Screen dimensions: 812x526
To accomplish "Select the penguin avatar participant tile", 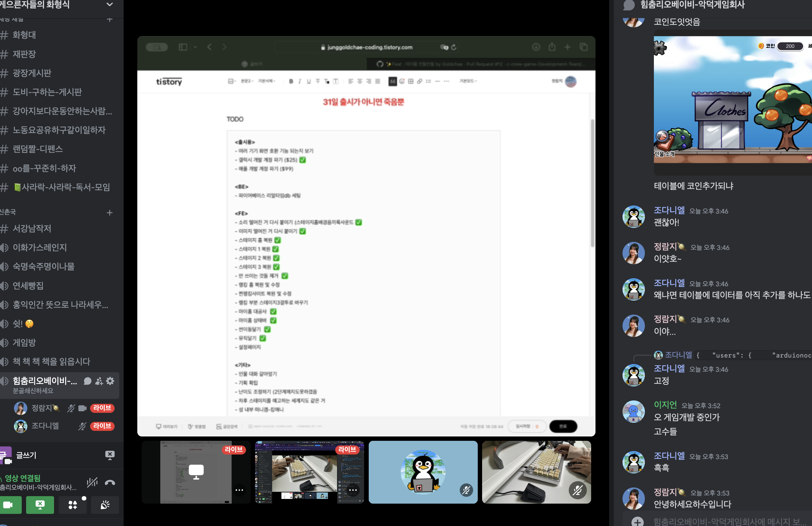I will point(423,472).
